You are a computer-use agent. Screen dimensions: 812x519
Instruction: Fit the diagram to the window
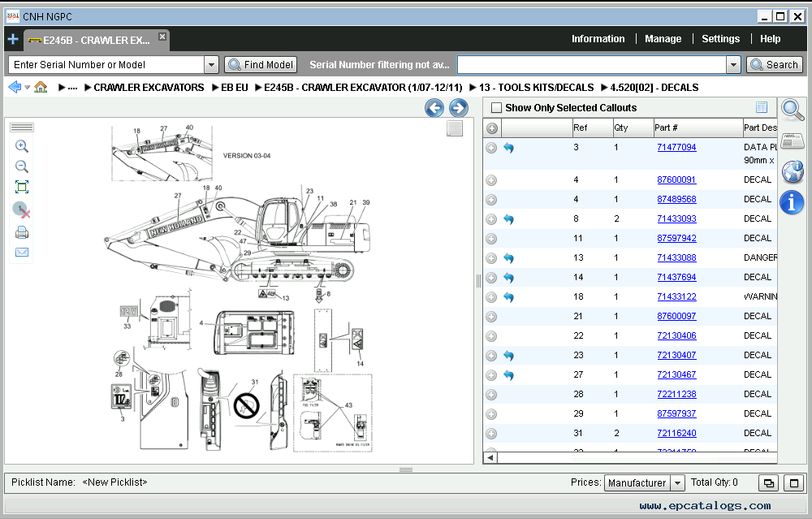(x=22, y=187)
